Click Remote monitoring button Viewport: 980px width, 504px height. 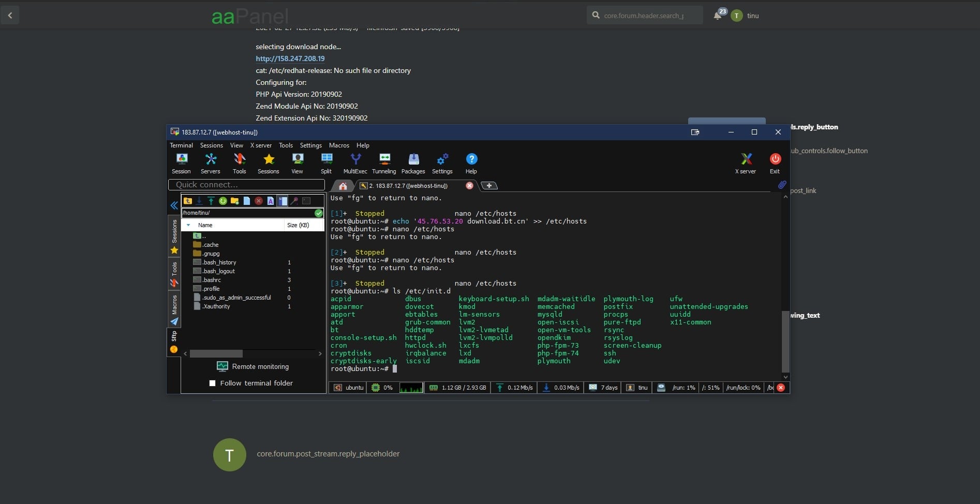(253, 366)
